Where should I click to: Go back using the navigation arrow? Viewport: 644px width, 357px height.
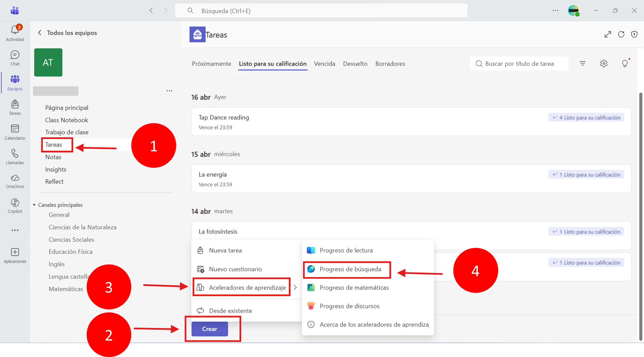[151, 11]
